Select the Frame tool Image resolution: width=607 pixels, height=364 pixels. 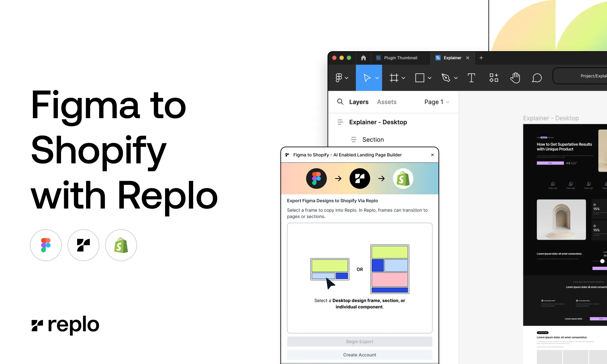394,78
